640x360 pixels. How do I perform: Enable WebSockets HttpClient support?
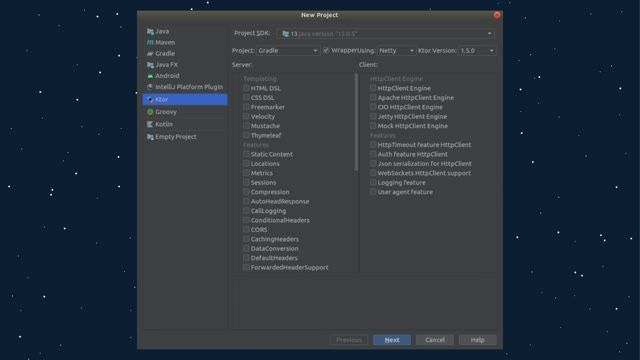(373, 173)
